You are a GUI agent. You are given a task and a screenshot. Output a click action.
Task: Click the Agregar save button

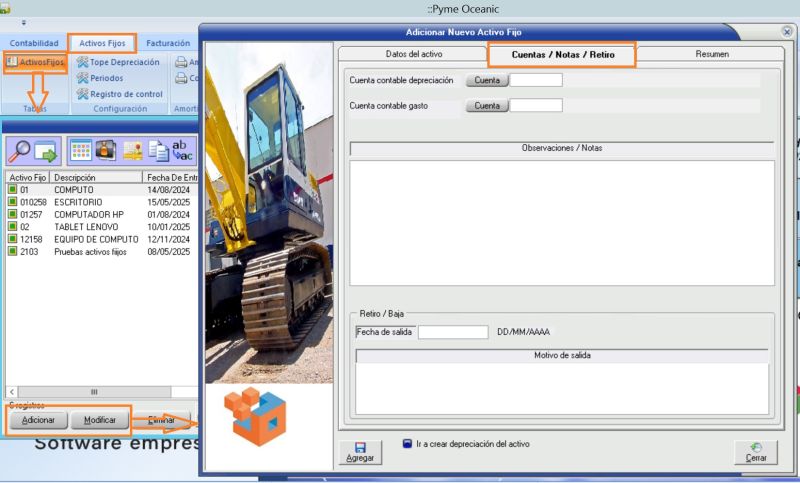pos(359,452)
